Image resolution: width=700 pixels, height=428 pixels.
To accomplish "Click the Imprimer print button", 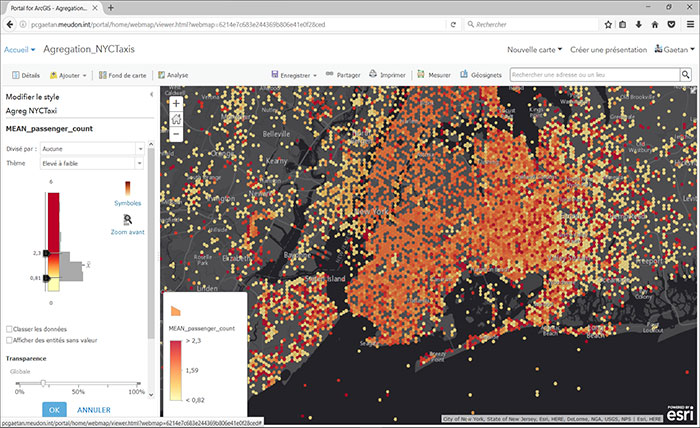I will (388, 75).
